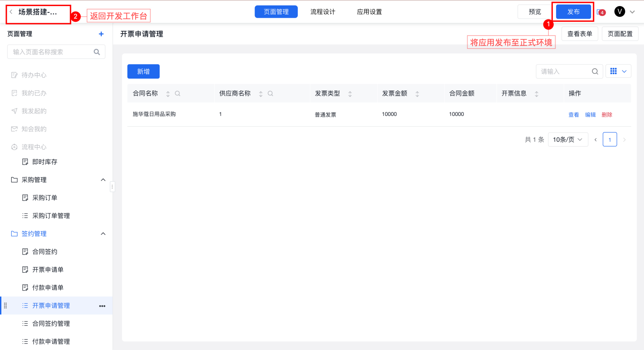
Task: Click the search icon in 合同名称 column
Action: (x=177, y=94)
